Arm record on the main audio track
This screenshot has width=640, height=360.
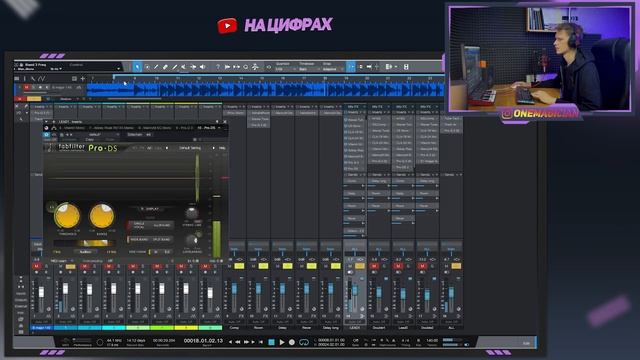40,87
